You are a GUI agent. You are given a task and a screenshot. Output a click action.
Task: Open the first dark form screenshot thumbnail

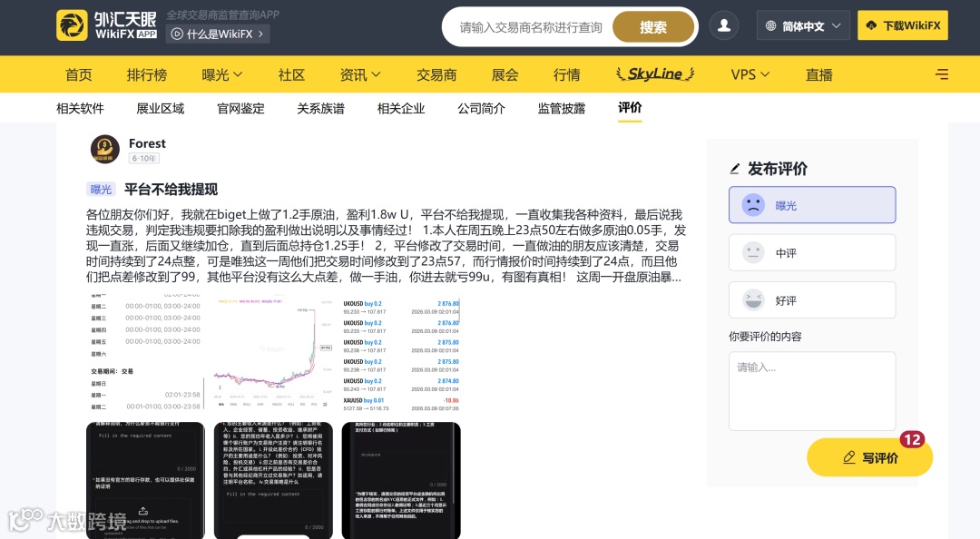tap(145, 480)
